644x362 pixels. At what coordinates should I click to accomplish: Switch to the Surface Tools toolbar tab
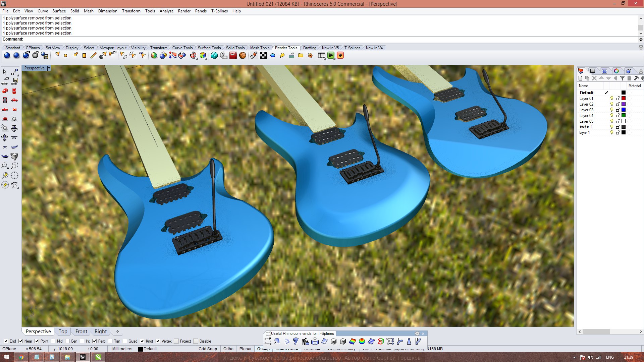[209, 48]
